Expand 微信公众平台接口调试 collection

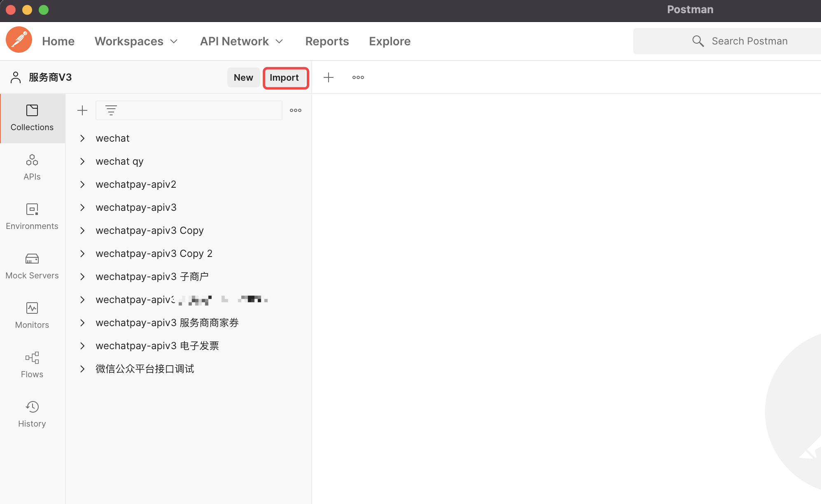point(82,369)
